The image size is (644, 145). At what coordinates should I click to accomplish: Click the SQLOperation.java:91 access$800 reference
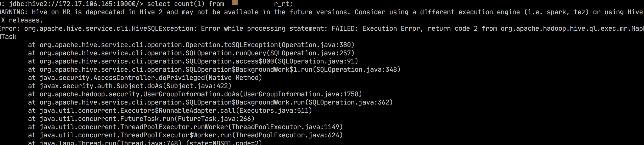pyautogui.click(x=316, y=61)
